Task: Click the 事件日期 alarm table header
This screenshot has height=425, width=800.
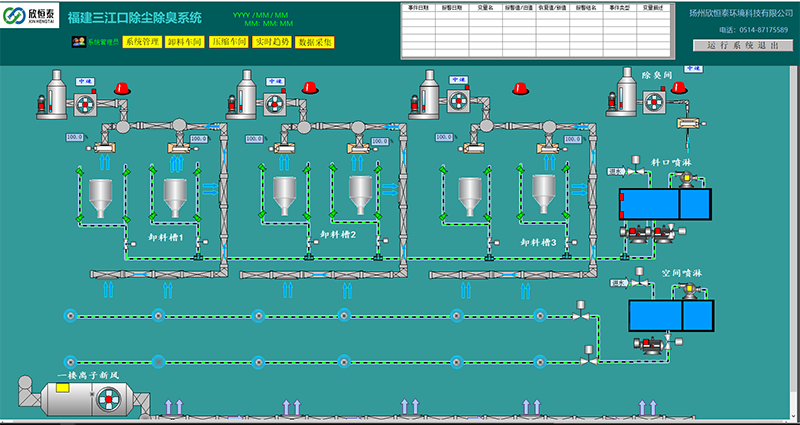Action: 418,8
